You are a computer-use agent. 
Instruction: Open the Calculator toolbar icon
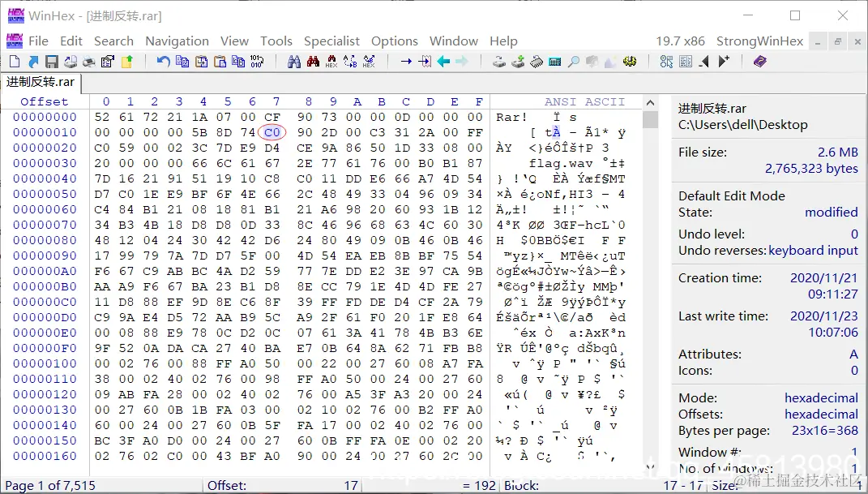pos(554,62)
